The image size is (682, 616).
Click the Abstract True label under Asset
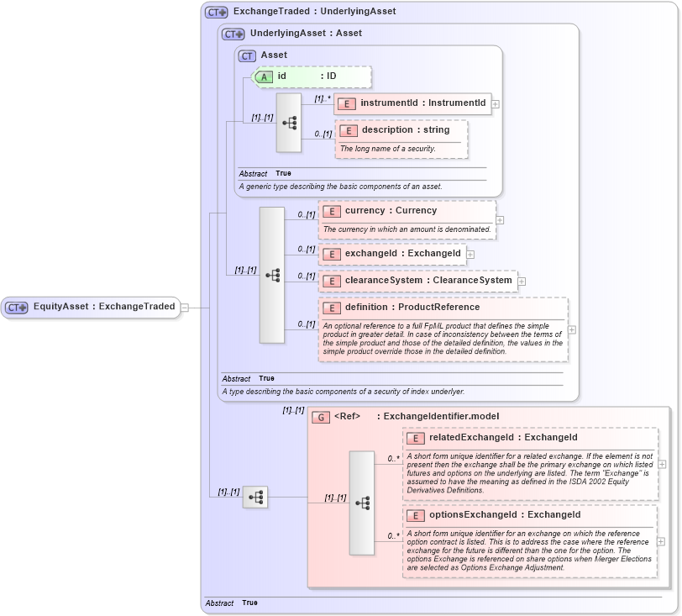coord(269,172)
